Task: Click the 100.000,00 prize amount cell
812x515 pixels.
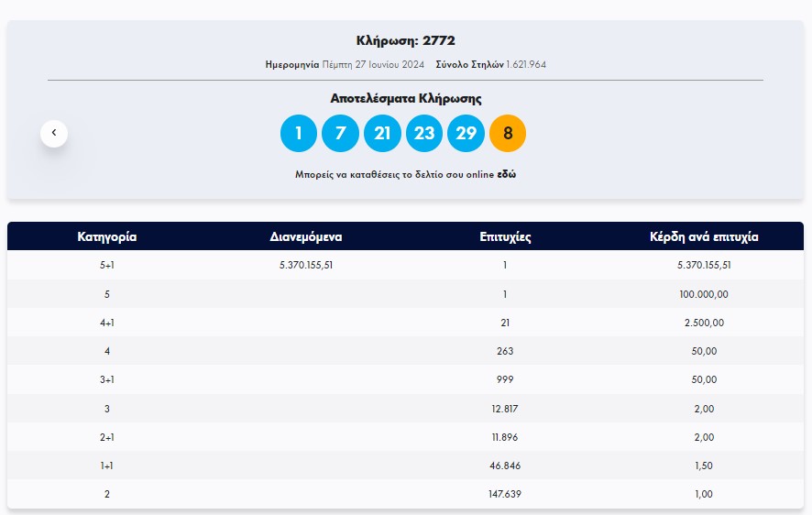Action: pos(704,294)
